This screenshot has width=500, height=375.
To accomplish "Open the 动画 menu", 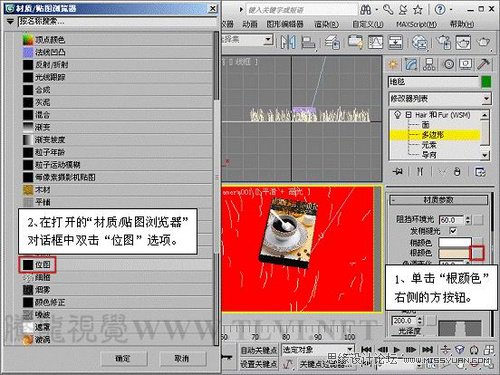I will [x=250, y=24].
